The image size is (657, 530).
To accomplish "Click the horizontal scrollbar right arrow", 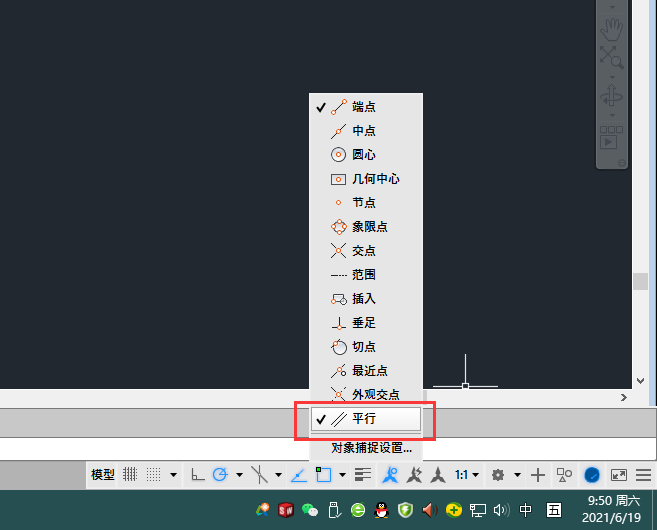I will click(x=624, y=397).
